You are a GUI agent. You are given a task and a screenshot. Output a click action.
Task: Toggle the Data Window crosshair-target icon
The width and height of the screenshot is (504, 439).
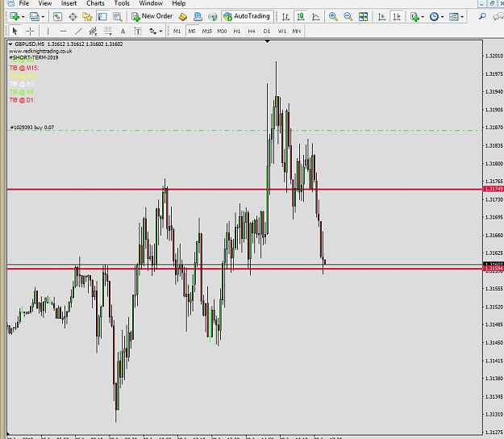[73, 16]
